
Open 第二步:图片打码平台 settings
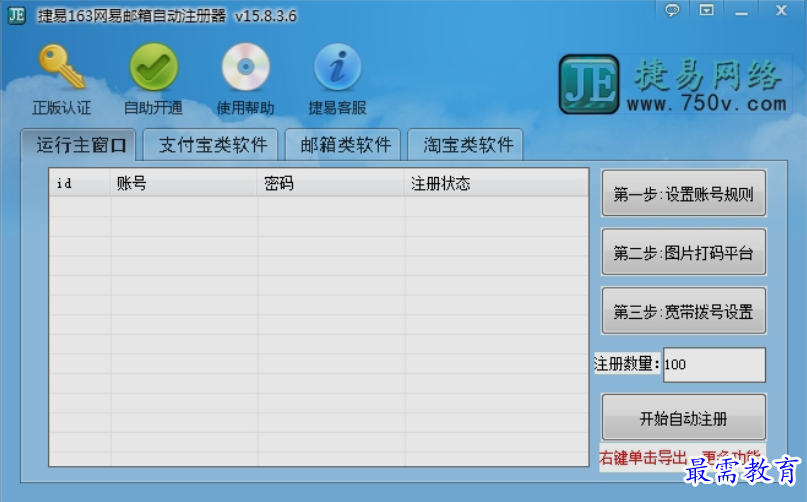[x=683, y=252]
